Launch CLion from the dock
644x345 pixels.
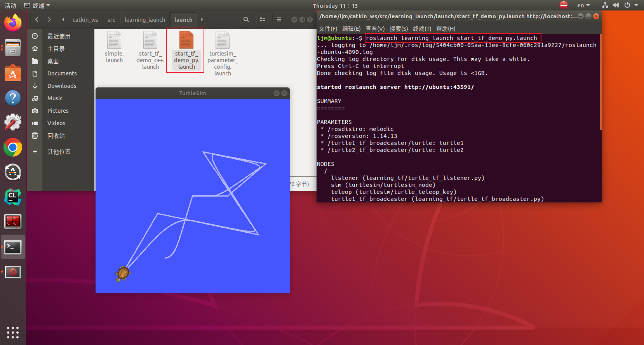tap(13, 197)
